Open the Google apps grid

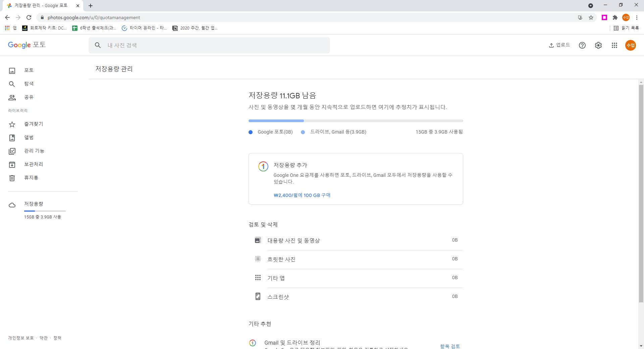[614, 45]
